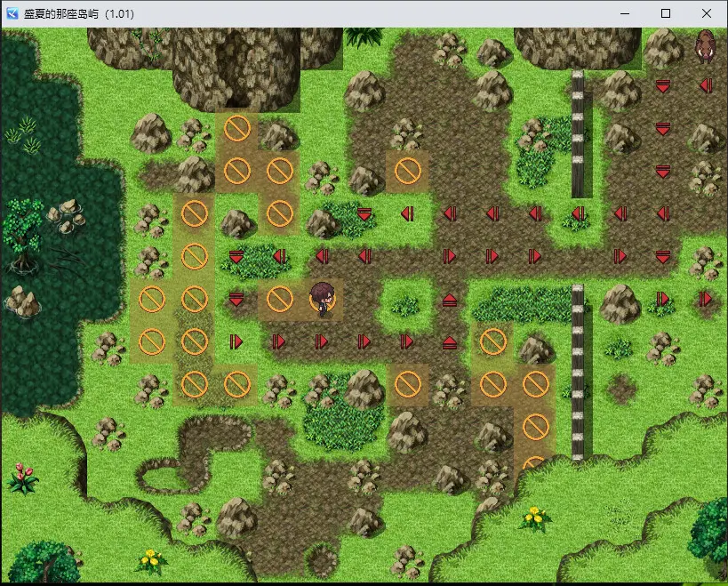Select the down arrow ending the middle right-arrow row
Image resolution: width=728 pixels, height=586 pixels.
tap(663, 257)
